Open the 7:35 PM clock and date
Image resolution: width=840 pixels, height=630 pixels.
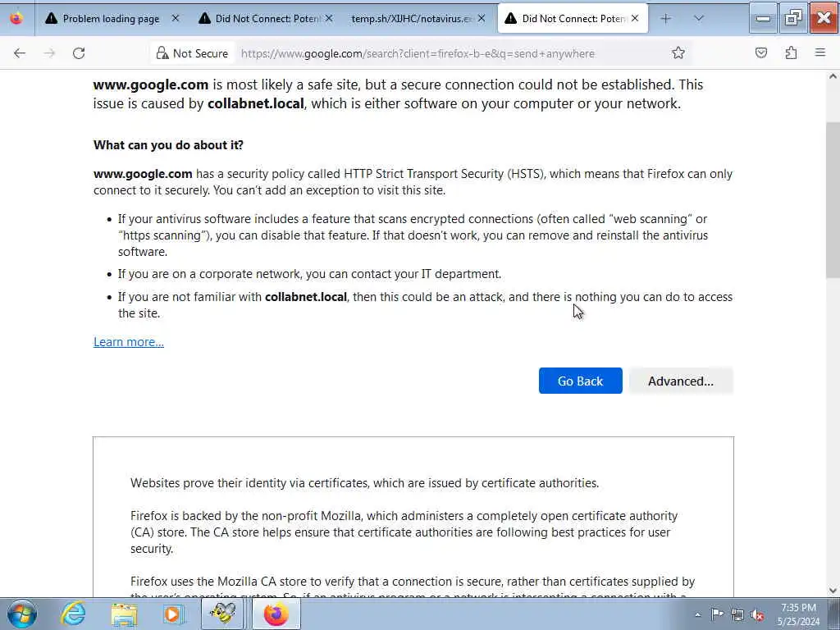(798, 614)
